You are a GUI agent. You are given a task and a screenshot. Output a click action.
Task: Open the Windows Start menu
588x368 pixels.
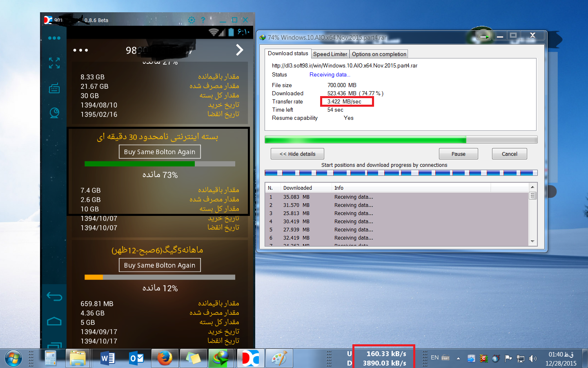point(13,359)
